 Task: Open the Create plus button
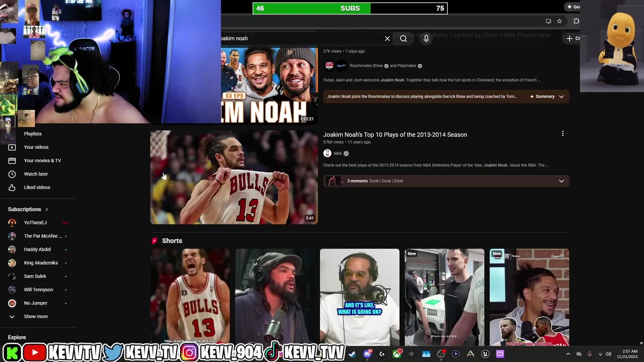click(x=572, y=38)
